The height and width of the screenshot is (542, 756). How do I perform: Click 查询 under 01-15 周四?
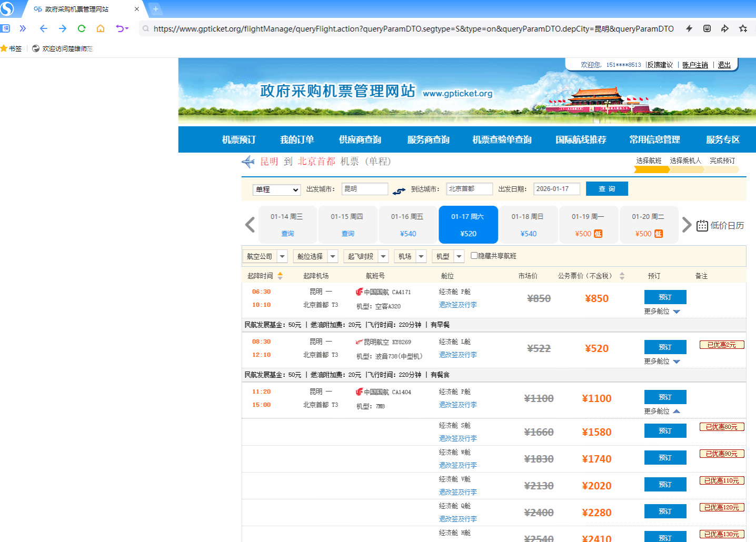347,234
